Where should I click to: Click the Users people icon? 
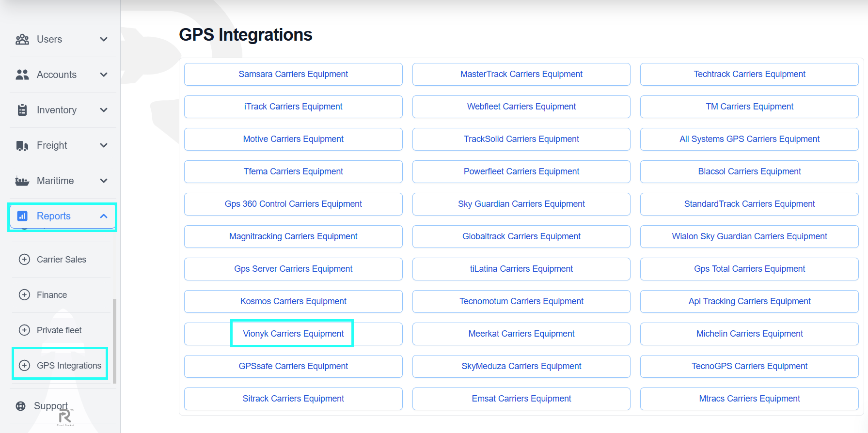[22, 39]
